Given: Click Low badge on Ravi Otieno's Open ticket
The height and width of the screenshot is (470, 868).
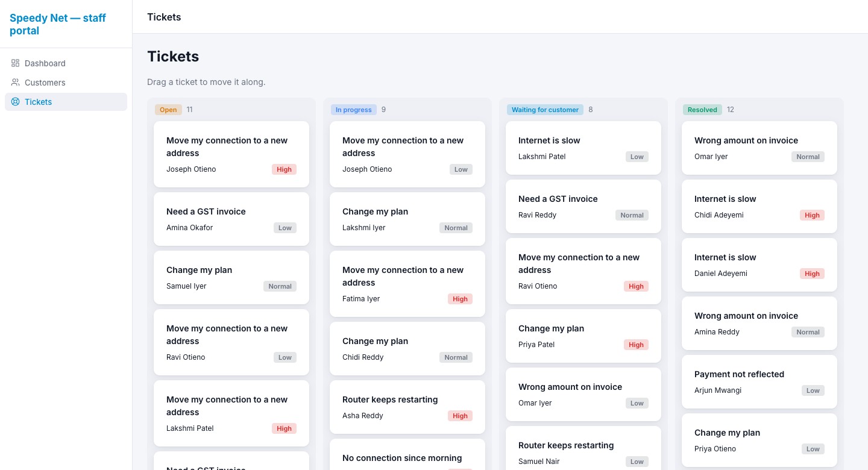Looking at the screenshot, I should (285, 357).
